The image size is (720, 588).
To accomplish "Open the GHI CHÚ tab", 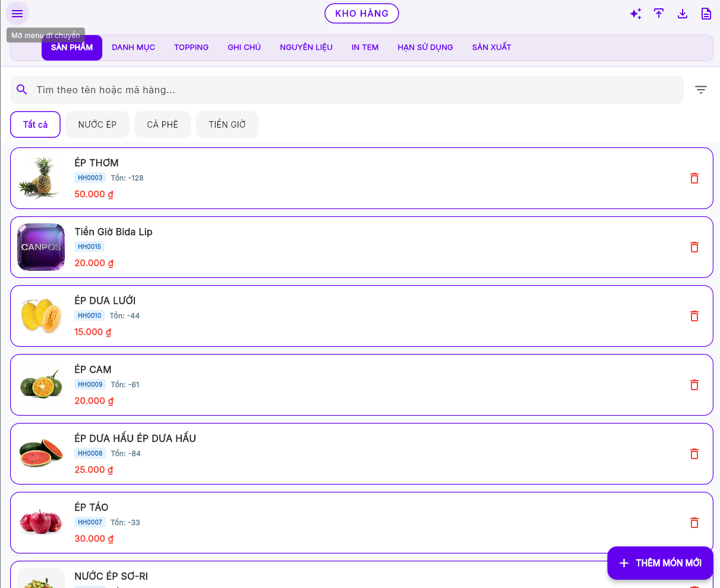I will pyautogui.click(x=244, y=48).
